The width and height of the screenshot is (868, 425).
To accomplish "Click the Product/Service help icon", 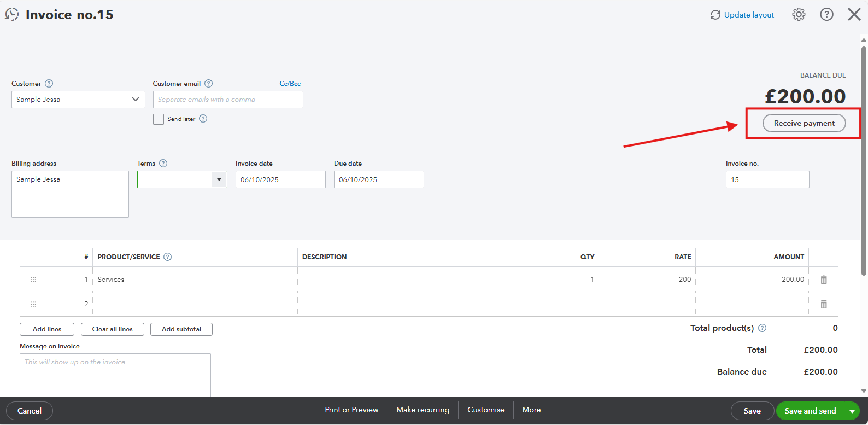I will click(168, 257).
